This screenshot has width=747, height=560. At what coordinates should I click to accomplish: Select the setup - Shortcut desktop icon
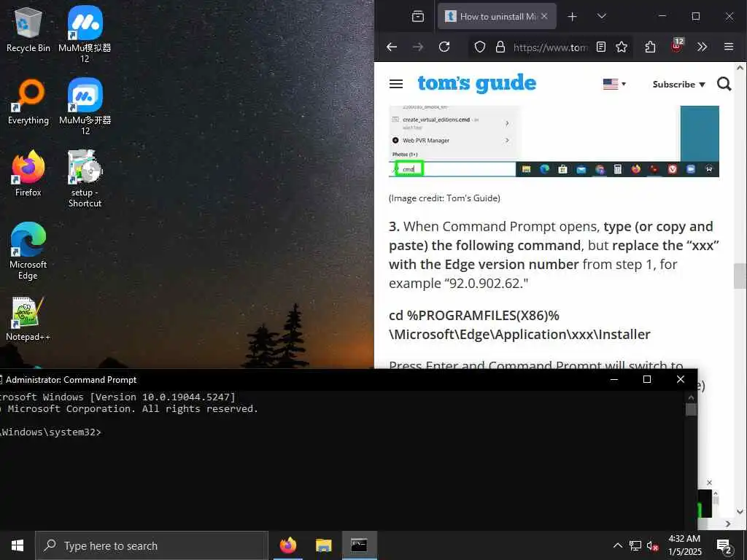[85, 179]
